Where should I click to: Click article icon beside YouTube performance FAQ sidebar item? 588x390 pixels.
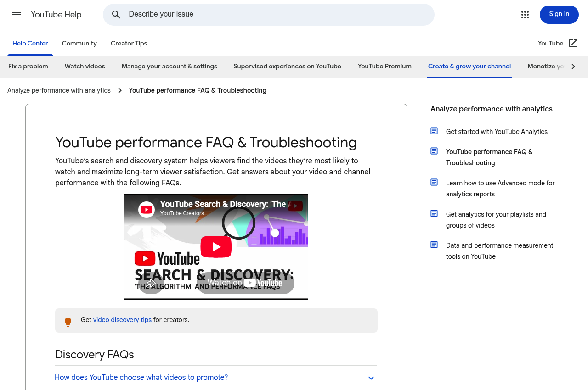pos(434,151)
